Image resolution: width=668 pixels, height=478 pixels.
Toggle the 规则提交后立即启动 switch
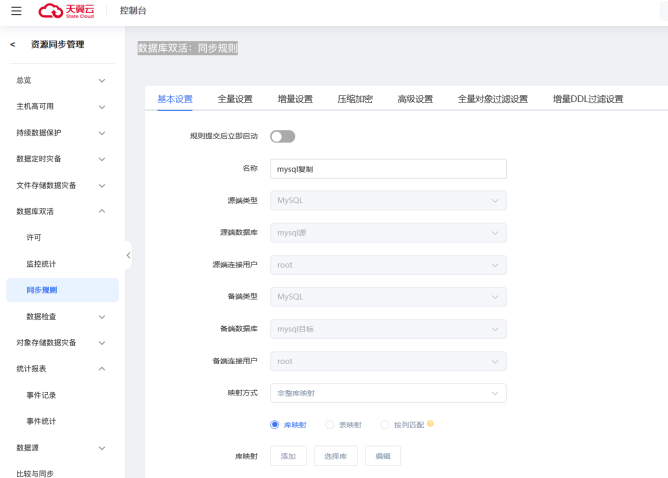[x=282, y=136]
